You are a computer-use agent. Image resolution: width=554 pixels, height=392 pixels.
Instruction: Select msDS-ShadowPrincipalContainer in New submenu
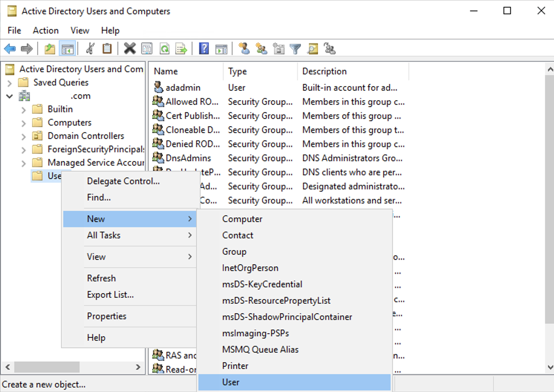294,317
